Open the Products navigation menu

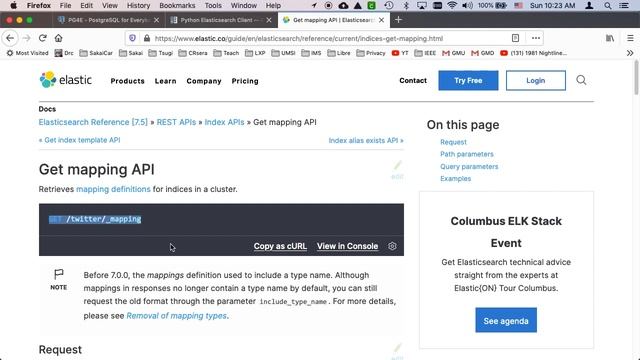(127, 81)
